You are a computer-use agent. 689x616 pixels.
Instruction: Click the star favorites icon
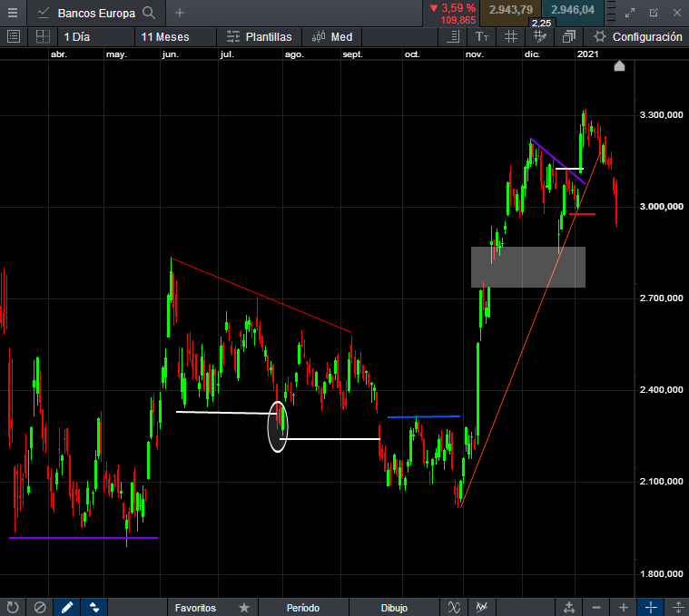pos(244,608)
